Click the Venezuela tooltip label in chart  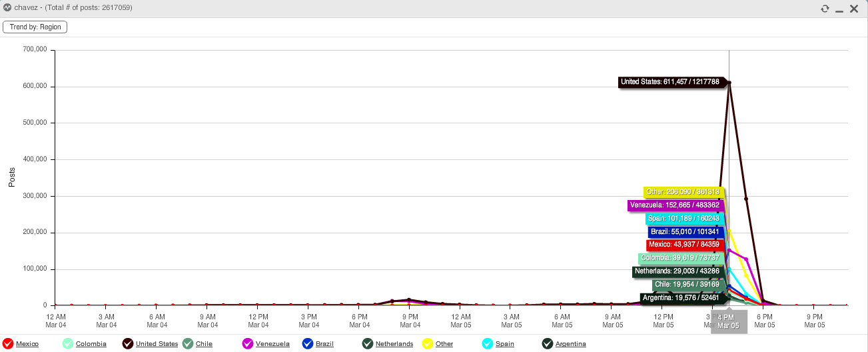(675, 205)
